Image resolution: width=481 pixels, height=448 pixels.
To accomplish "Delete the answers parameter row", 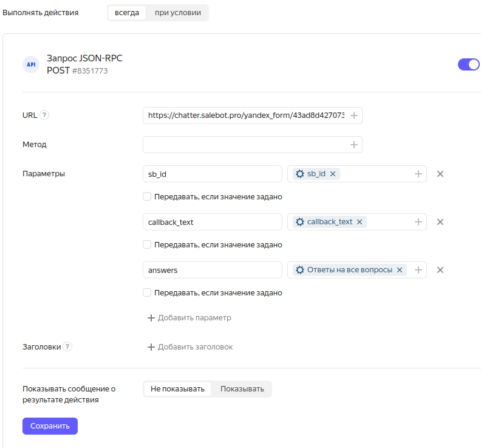I will point(440,270).
